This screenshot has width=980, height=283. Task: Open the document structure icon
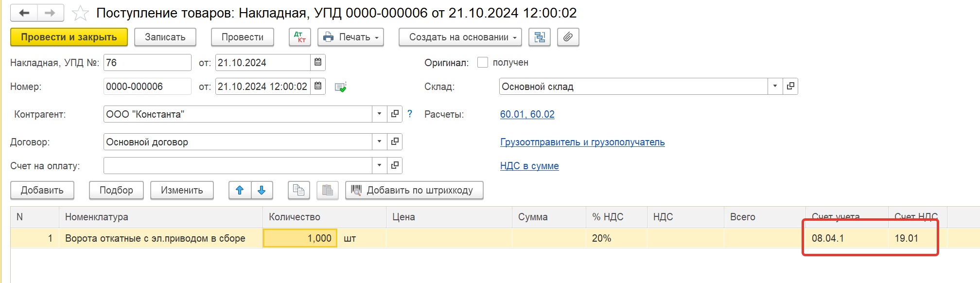540,37
